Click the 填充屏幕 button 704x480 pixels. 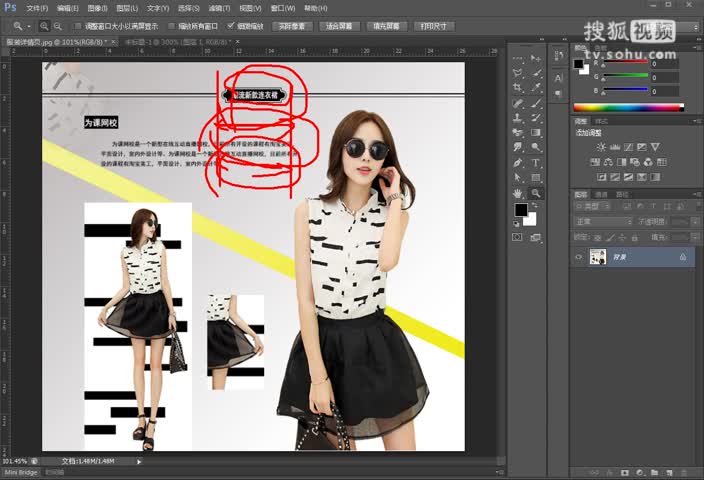click(387, 26)
